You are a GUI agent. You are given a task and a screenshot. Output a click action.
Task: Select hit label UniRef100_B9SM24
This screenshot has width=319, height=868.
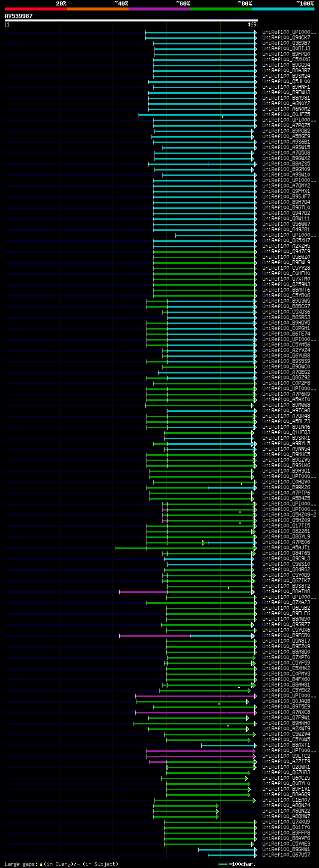tap(286, 76)
